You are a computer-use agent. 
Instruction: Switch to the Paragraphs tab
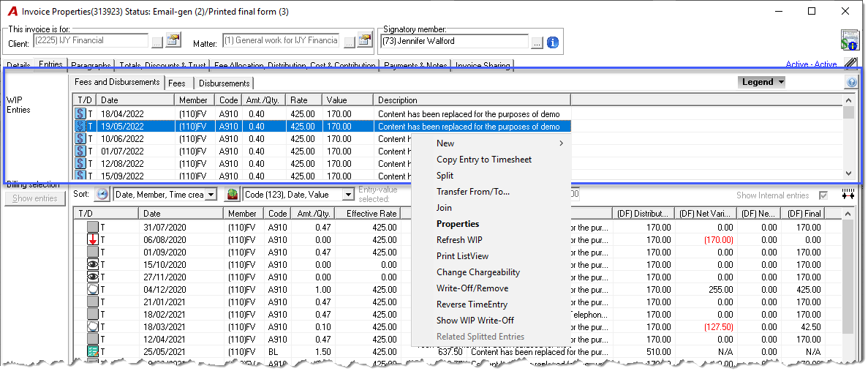(x=91, y=65)
